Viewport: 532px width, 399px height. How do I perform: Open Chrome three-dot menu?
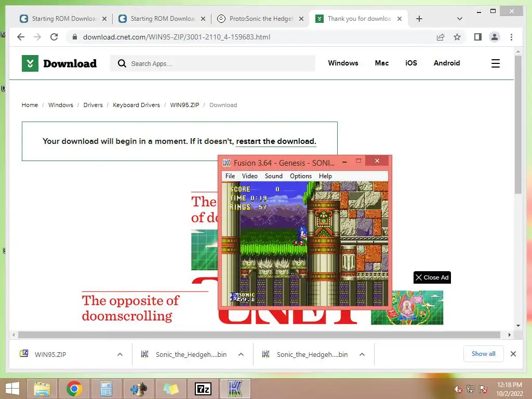[x=511, y=37]
